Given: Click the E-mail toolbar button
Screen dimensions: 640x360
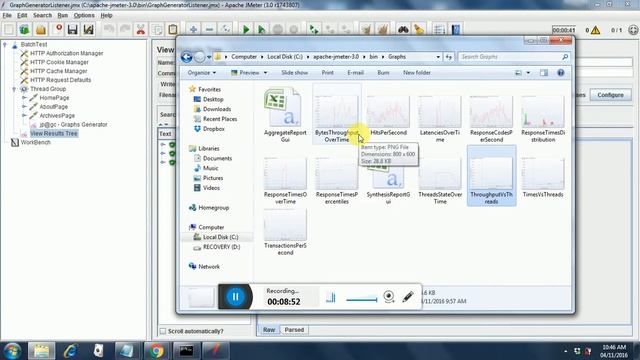Looking at the screenshot, I should tap(355, 73).
